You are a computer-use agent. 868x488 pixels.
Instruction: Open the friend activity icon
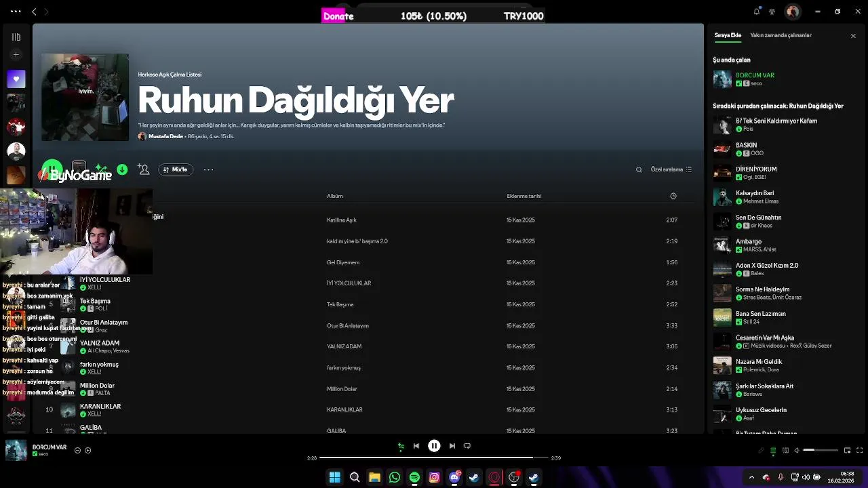(772, 11)
